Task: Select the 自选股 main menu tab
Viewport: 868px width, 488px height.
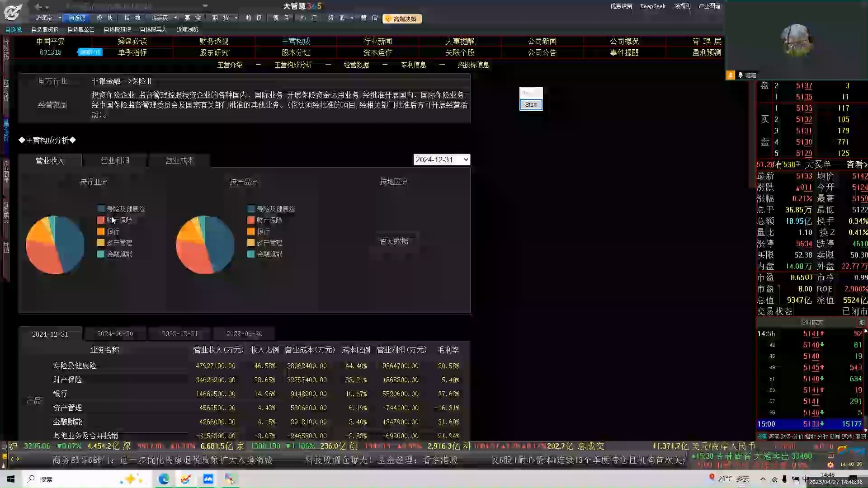Action: [77, 18]
